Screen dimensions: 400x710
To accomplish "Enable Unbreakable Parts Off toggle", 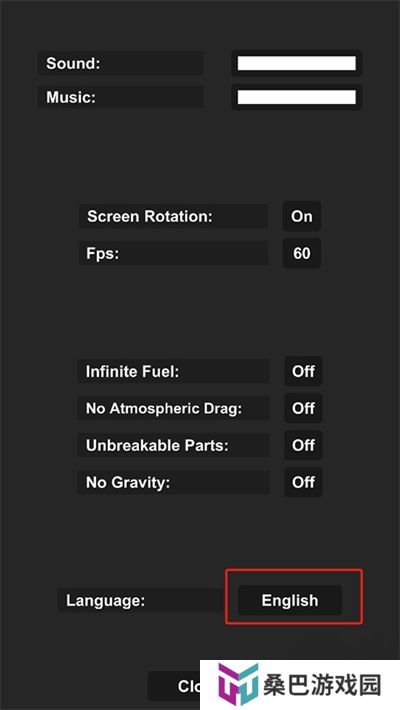I will (x=303, y=445).
